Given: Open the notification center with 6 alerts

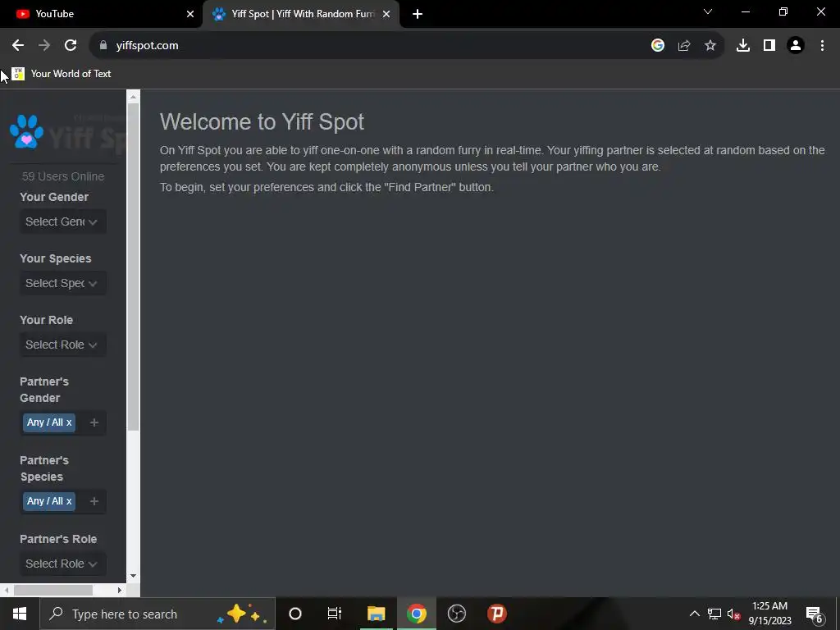Looking at the screenshot, I should click(x=815, y=614).
